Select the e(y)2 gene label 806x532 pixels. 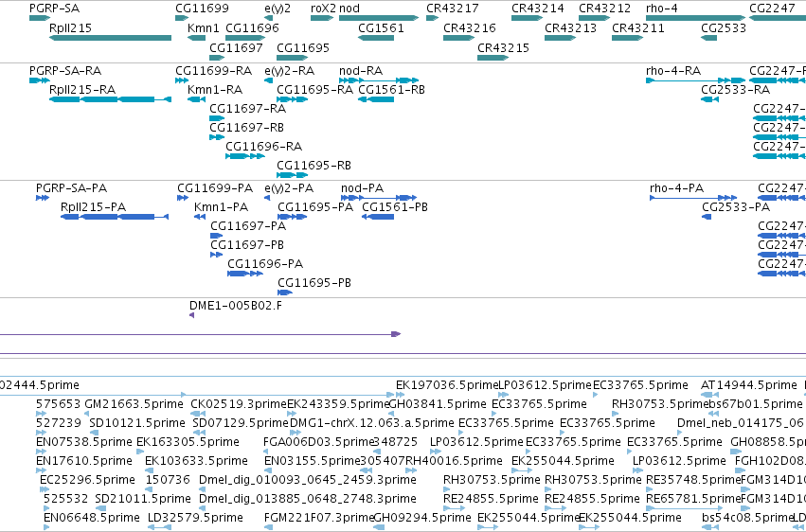(278, 9)
